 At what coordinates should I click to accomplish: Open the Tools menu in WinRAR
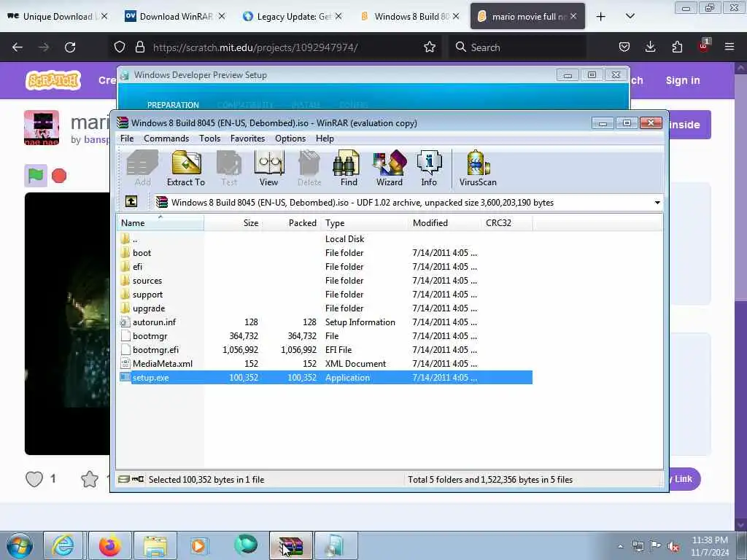[209, 138]
